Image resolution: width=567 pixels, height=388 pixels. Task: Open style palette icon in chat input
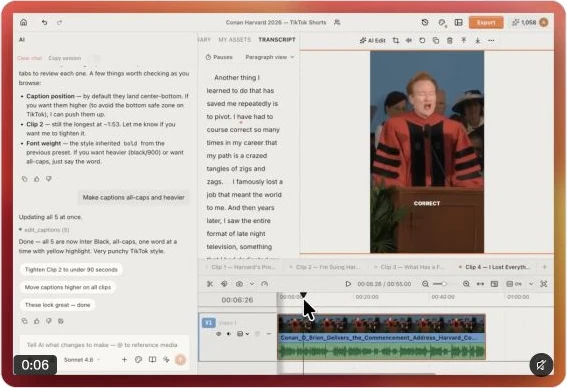click(138, 359)
